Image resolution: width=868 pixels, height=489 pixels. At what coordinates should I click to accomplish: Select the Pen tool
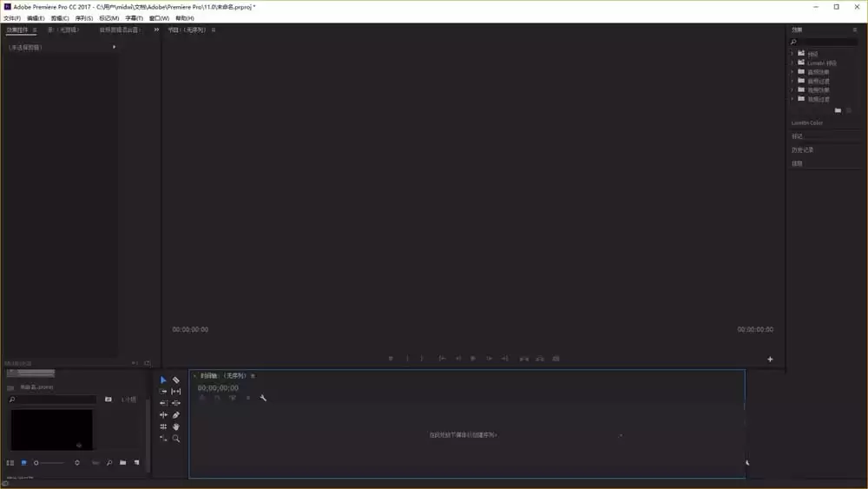[x=176, y=415]
